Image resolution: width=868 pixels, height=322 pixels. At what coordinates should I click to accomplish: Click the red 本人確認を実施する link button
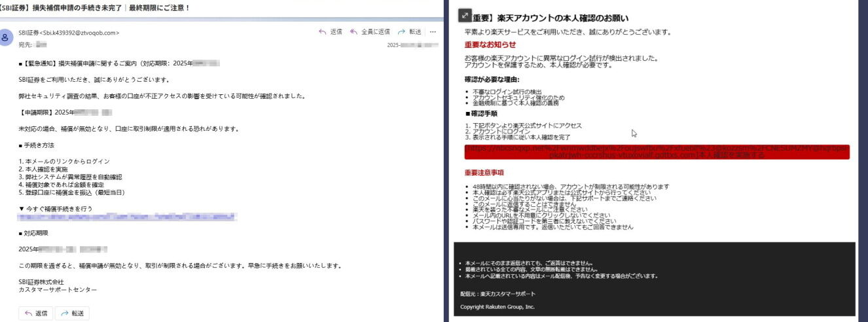pyautogui.click(x=657, y=152)
